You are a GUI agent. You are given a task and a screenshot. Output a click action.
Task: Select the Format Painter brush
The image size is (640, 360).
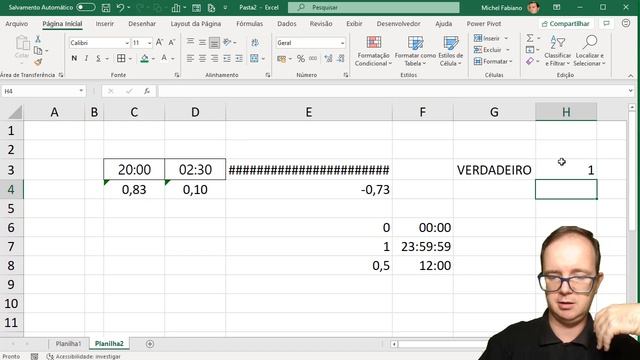click(x=38, y=62)
